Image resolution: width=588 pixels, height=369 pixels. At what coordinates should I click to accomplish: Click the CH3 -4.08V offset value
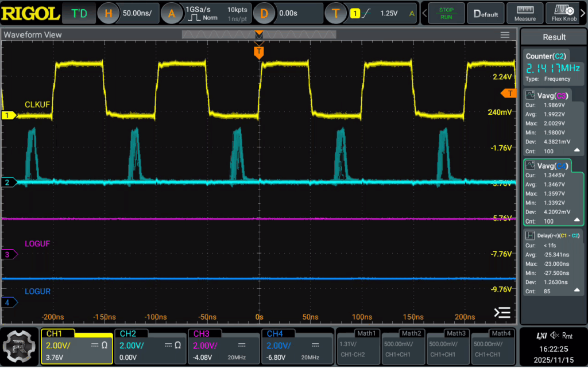pyautogui.click(x=202, y=358)
